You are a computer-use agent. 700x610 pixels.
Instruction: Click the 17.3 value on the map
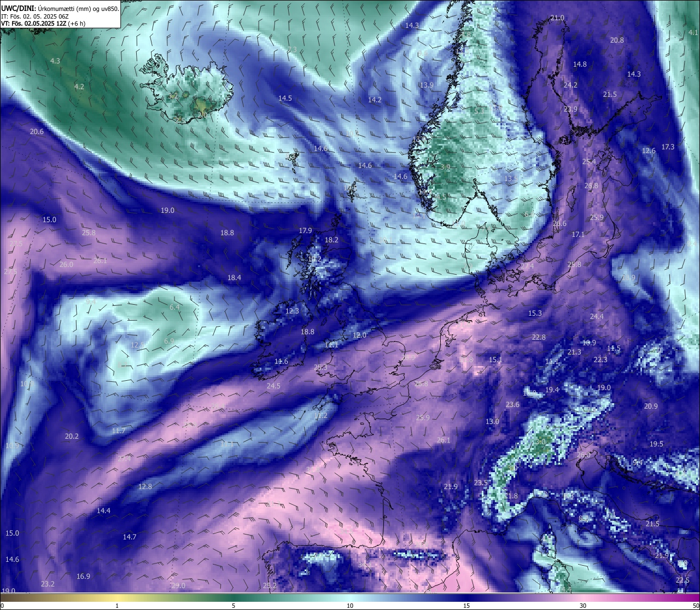(x=668, y=147)
